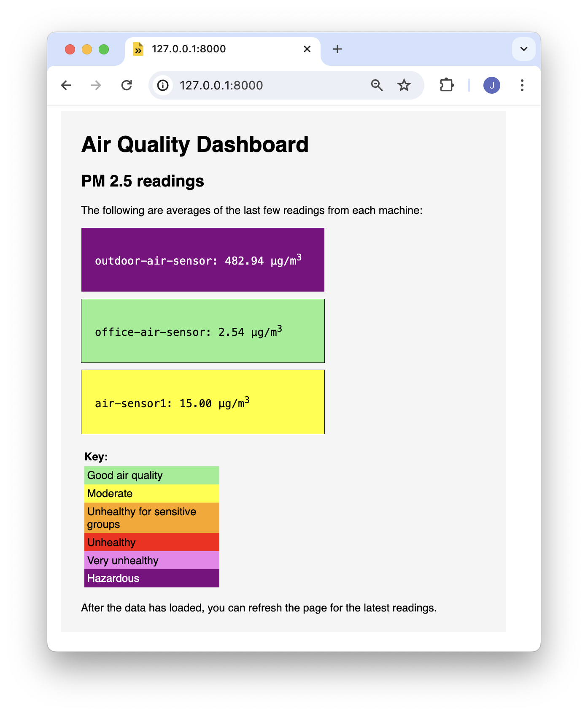588x714 pixels.
Task: Click the browser forward arrow
Action: (x=96, y=85)
